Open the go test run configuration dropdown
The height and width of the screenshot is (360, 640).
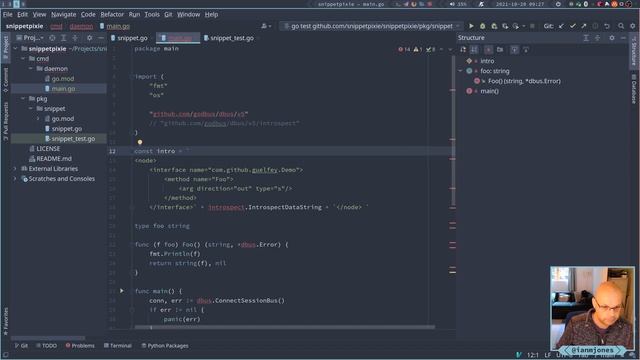(372, 26)
